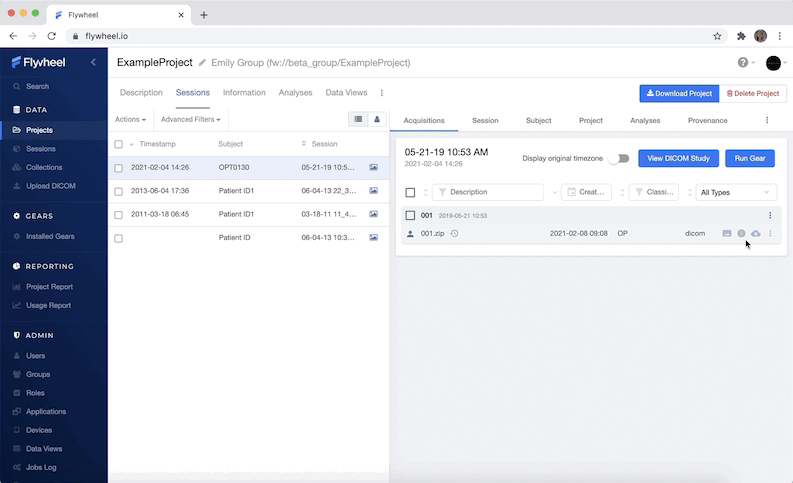Image resolution: width=793 pixels, height=483 pixels.
Task: Switch to subject view icon in sessions toolbar
Action: click(377, 119)
